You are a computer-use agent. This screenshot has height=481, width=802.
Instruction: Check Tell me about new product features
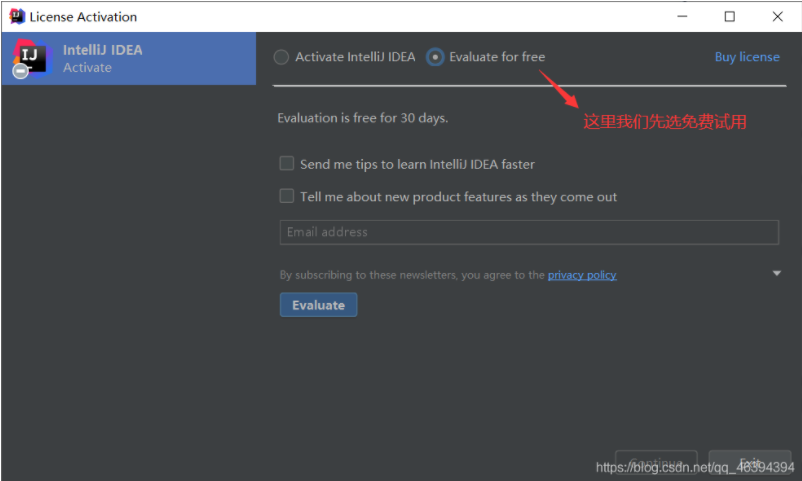(286, 196)
